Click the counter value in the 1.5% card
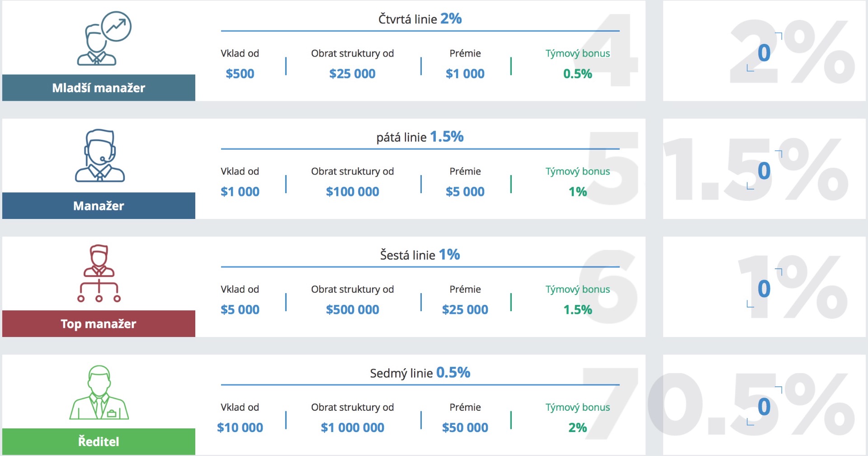The width and height of the screenshot is (868, 456). (764, 171)
